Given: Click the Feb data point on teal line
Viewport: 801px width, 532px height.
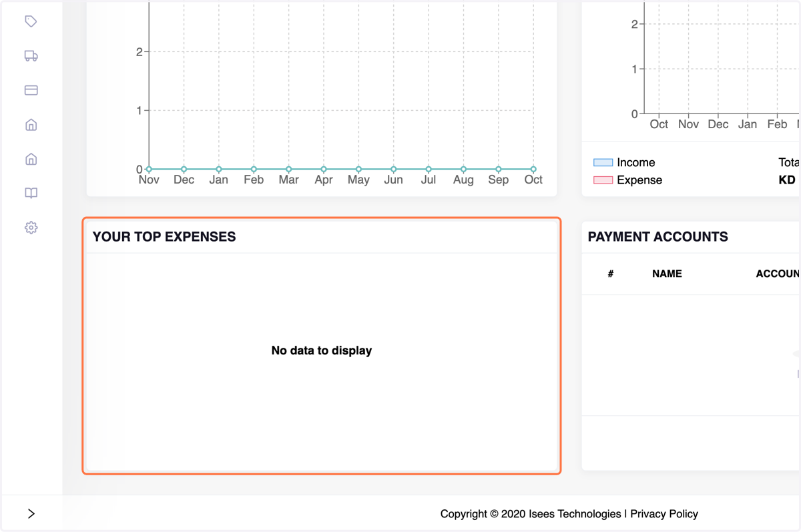Looking at the screenshot, I should 254,170.
